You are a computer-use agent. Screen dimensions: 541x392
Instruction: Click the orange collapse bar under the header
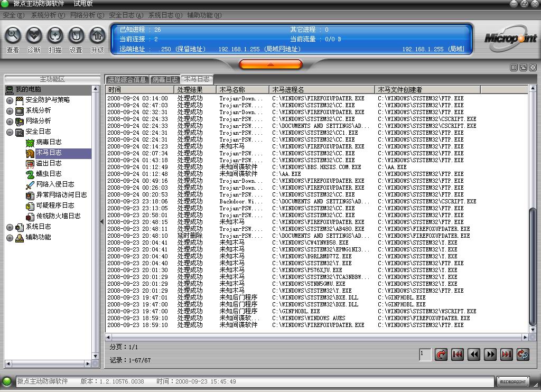pyautogui.click(x=270, y=64)
